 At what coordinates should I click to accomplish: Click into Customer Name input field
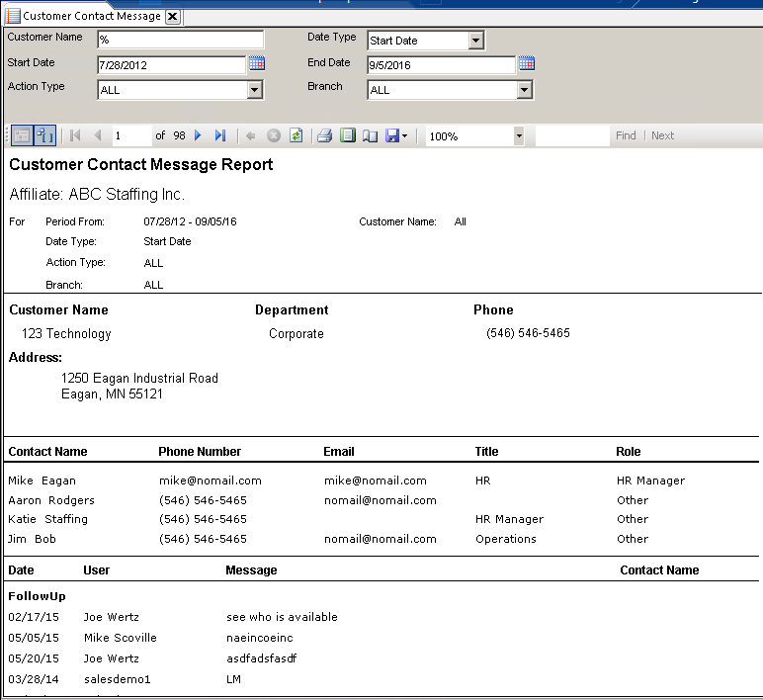(x=181, y=40)
